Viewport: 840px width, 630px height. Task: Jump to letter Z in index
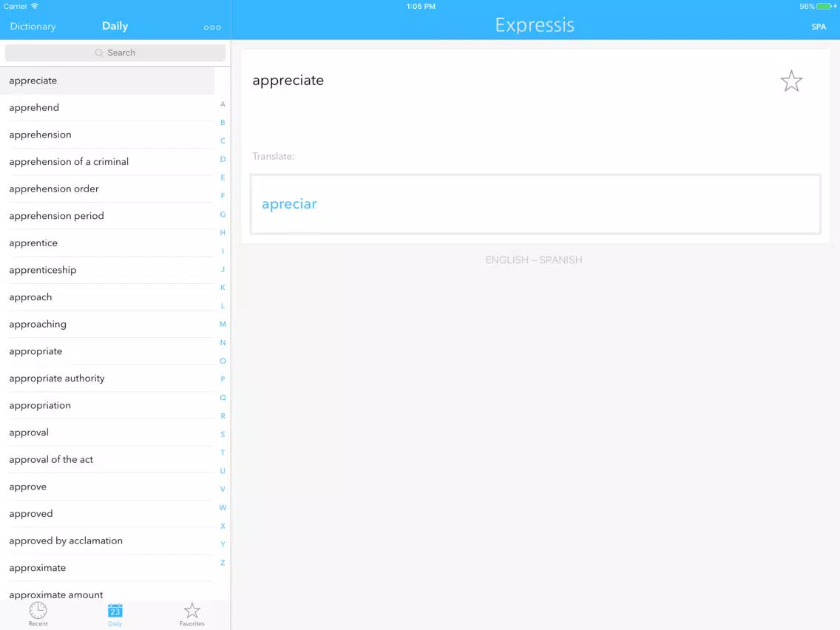pos(223,563)
